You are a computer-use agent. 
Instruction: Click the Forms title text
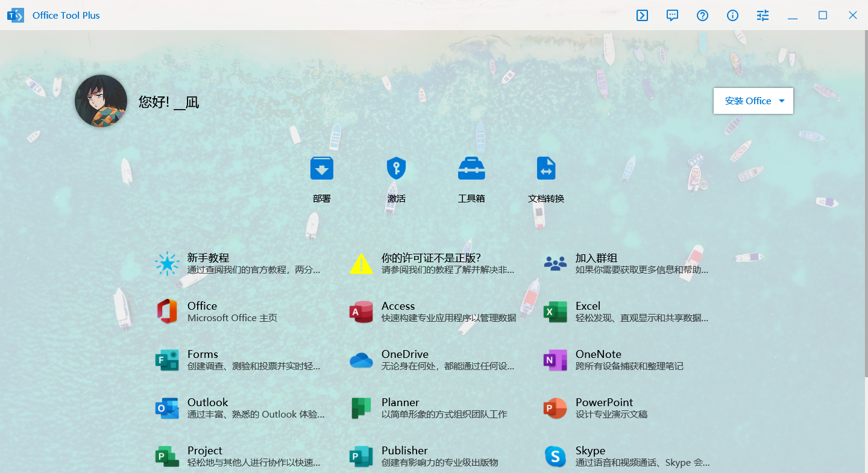(203, 354)
